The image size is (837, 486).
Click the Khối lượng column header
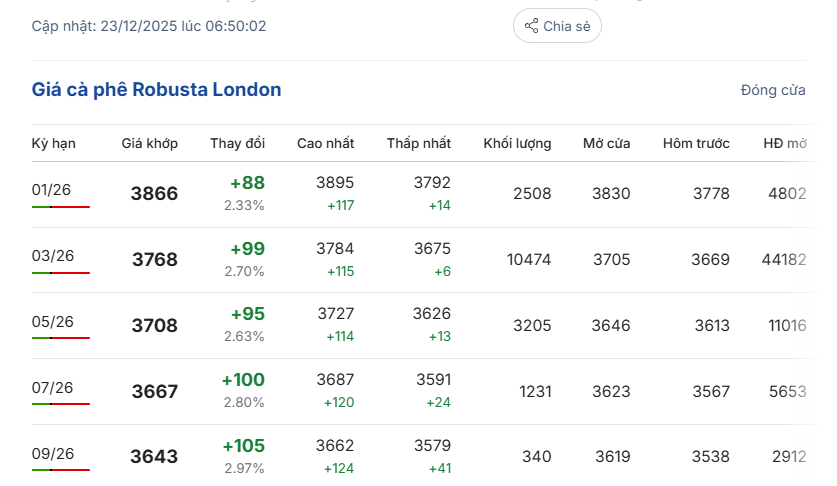pyautogui.click(x=517, y=143)
